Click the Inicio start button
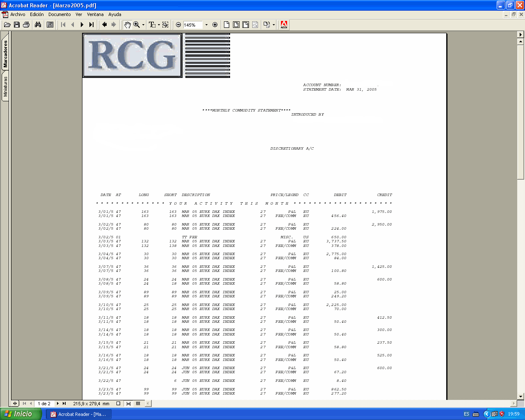This screenshot has height=420, width=525. pos(21,414)
